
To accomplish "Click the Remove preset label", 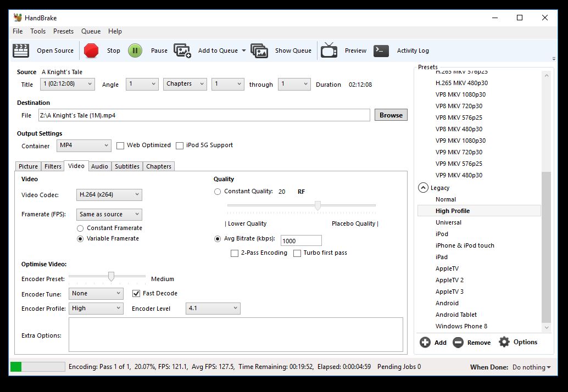I will coord(479,343).
